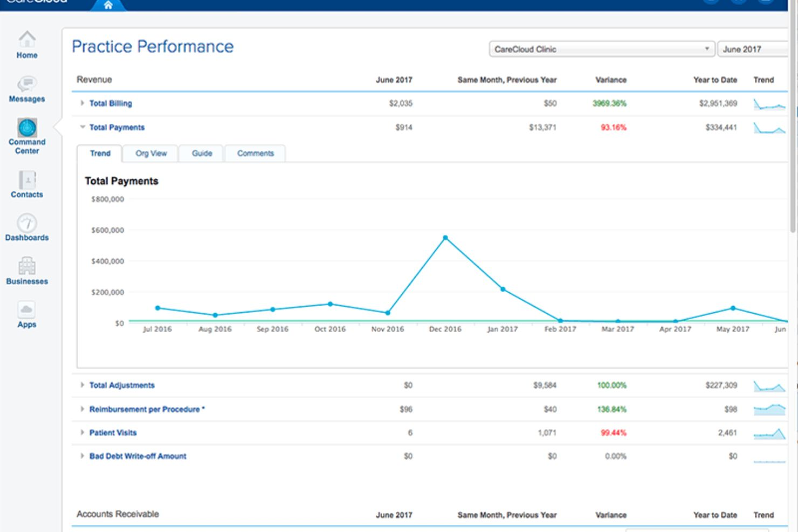Open the Dashboards gauge icon
This screenshot has width=798, height=532.
click(27, 223)
